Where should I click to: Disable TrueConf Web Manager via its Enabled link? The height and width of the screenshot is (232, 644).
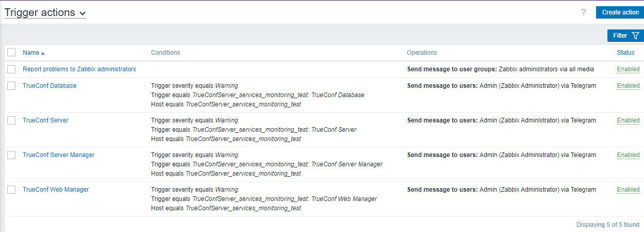(629, 190)
